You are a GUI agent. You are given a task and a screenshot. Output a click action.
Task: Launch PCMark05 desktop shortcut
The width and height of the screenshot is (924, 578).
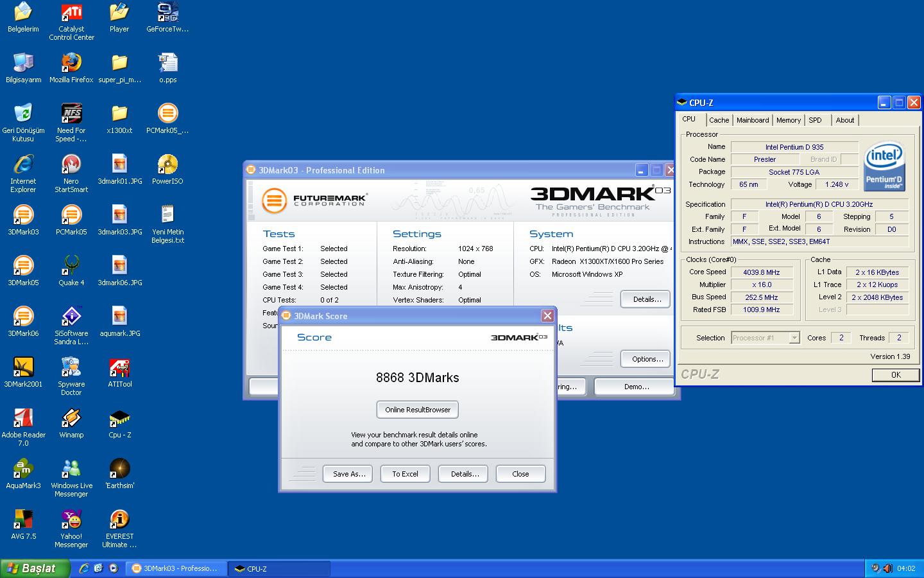71,220
